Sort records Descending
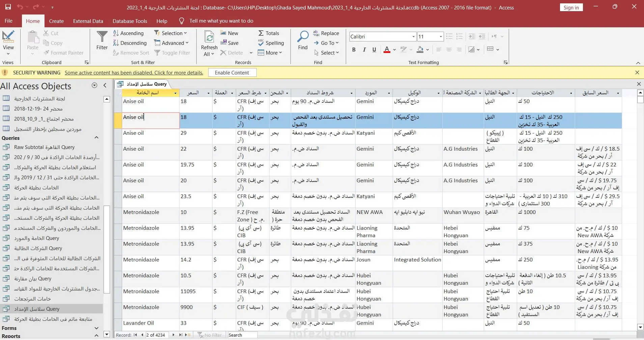 coord(130,43)
